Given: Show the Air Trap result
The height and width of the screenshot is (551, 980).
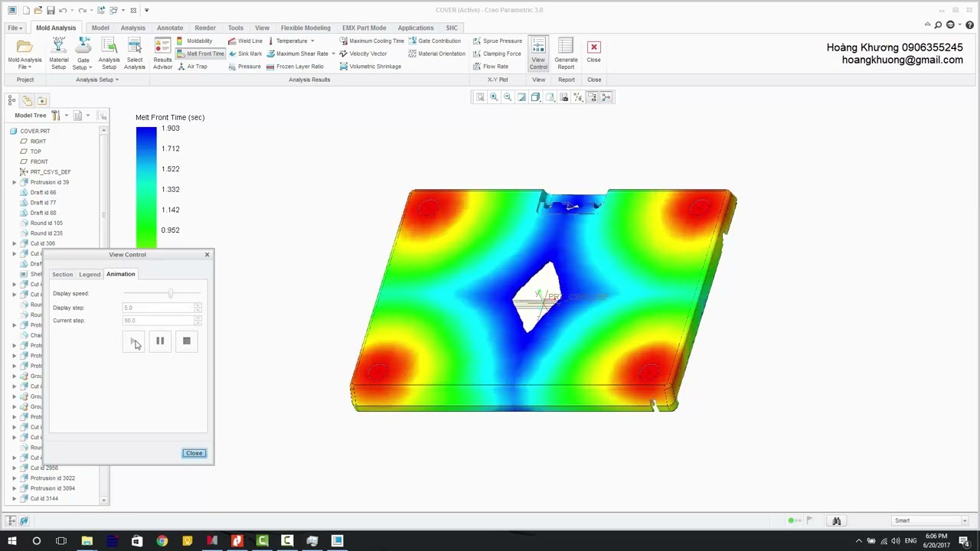Looking at the screenshot, I should pos(192,67).
